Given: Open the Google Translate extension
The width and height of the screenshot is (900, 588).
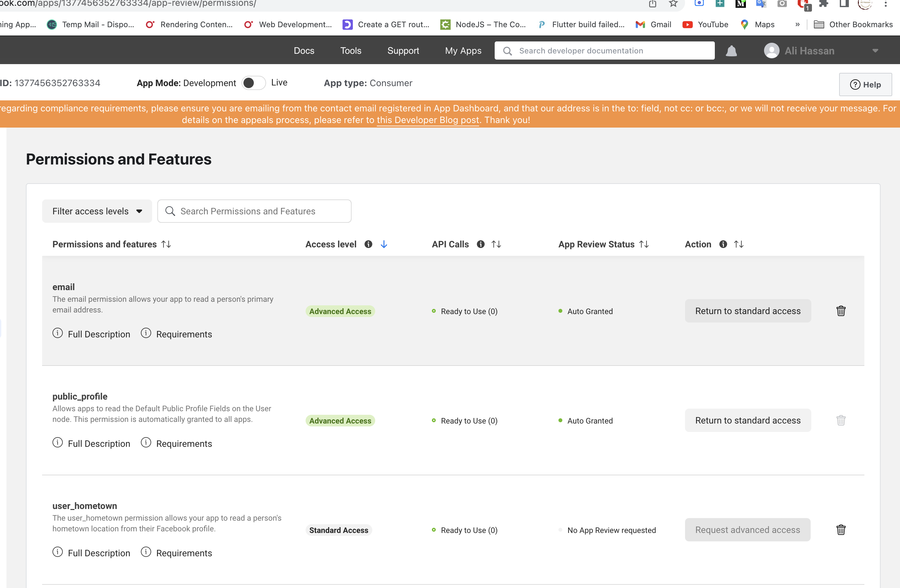Looking at the screenshot, I should point(761,4).
